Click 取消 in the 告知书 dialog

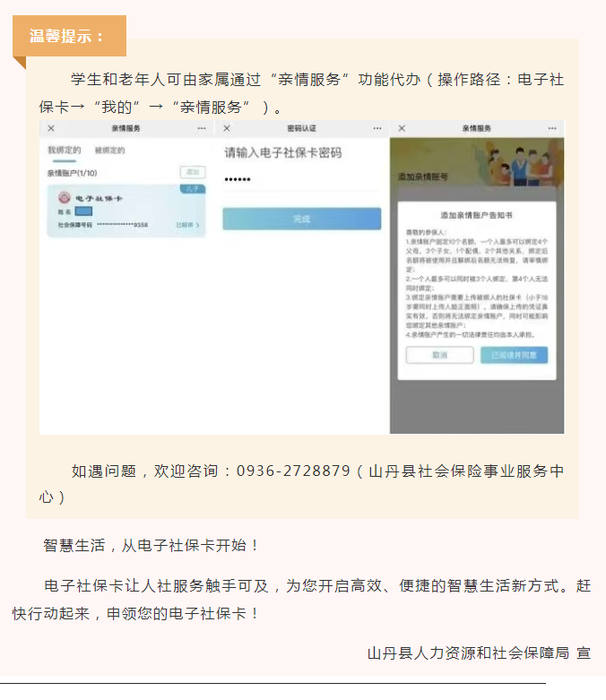[440, 355]
